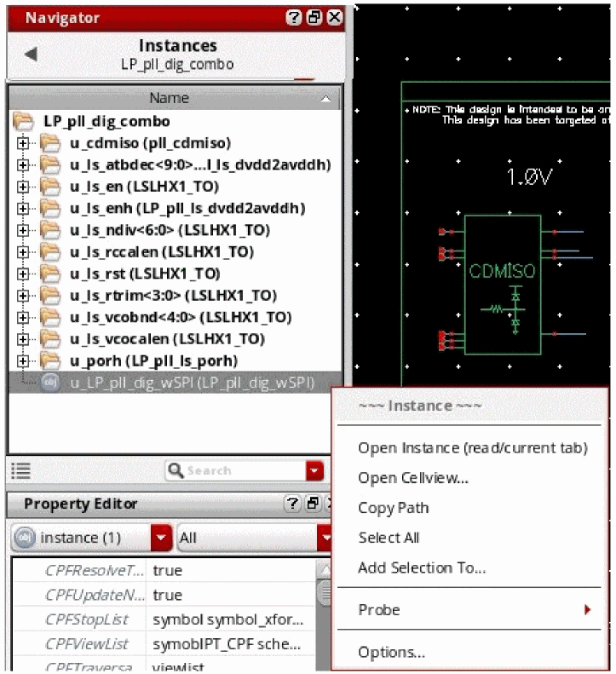Expand the u_ls_rccalen node
Image resolution: width=616 pixels, height=674 pixels.
23,252
